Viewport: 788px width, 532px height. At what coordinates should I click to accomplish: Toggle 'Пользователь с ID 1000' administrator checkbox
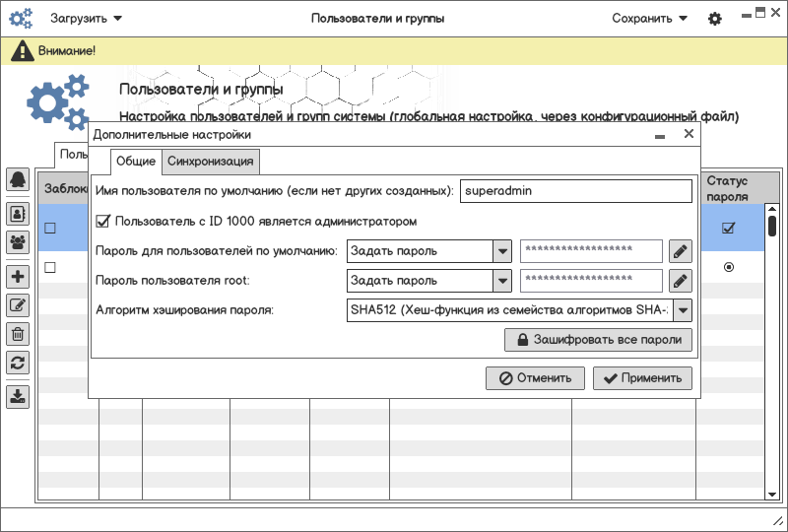pyautogui.click(x=103, y=222)
